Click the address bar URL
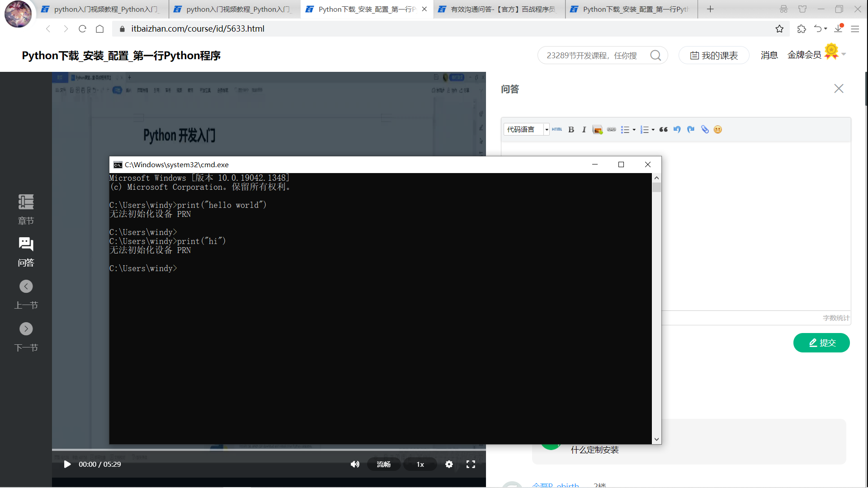Screen dimensions: 868x488 coord(198,28)
